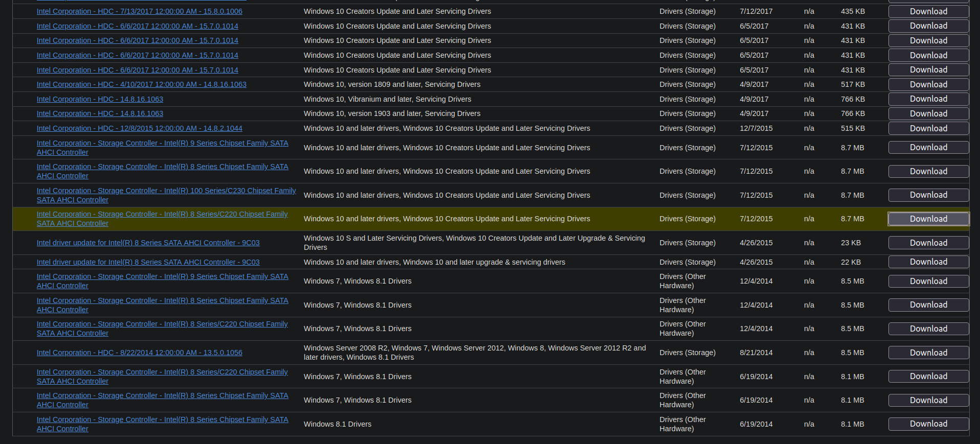This screenshot has width=980, height=444.
Task: Download the 23 KB 9C03 driver update
Action: tap(928, 243)
